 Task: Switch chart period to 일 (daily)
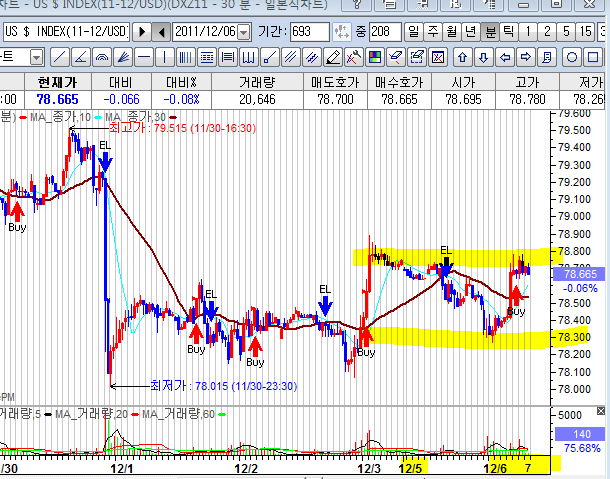[x=413, y=31]
